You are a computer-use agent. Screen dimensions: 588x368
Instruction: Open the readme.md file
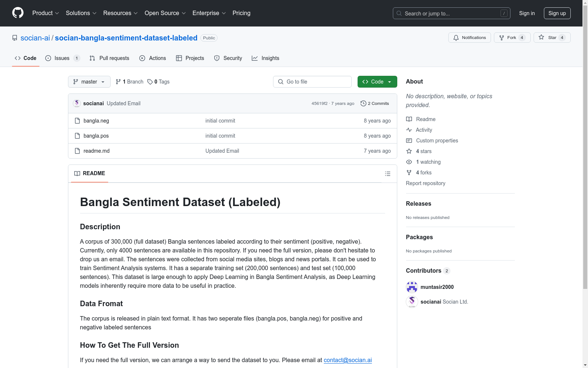click(97, 151)
